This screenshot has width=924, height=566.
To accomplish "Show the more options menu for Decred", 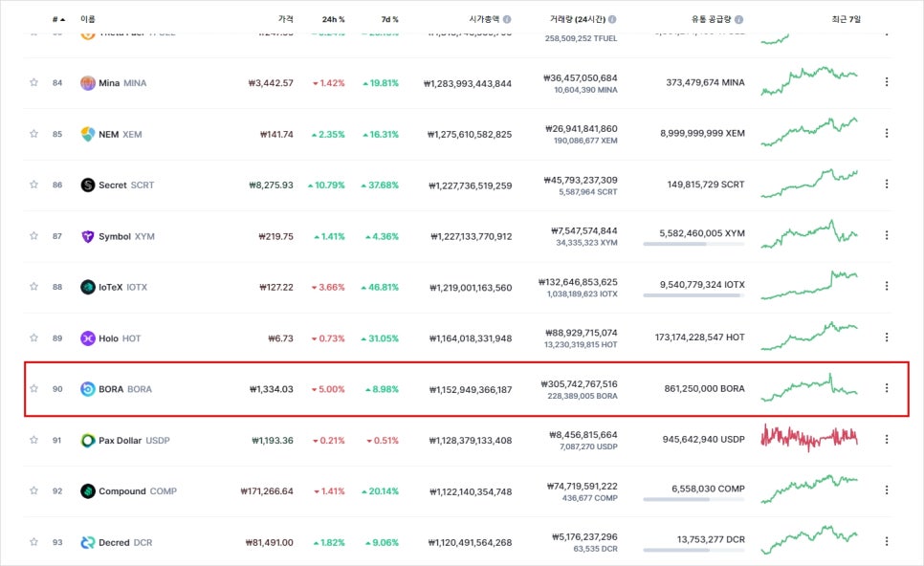I will point(887,541).
